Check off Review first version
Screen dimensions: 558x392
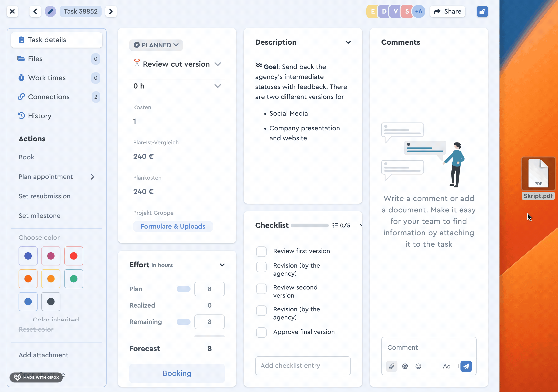coord(261,251)
